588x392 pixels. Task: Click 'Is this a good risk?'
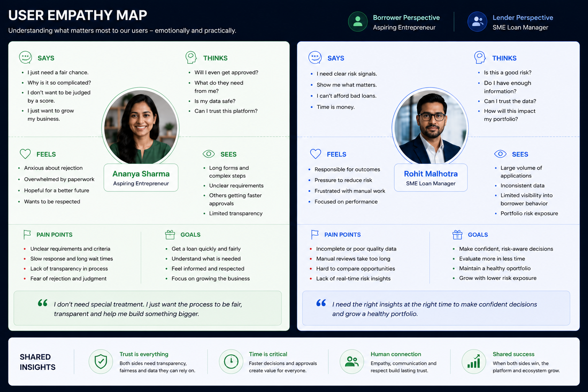pyautogui.click(x=508, y=72)
